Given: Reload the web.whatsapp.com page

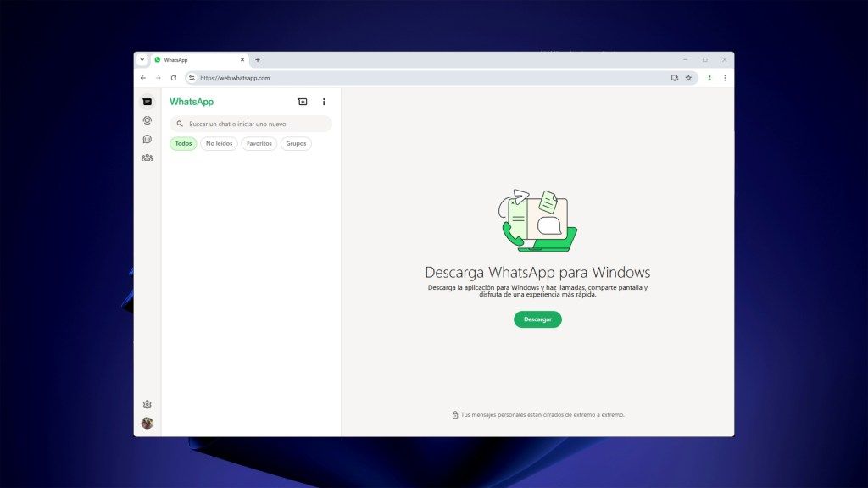Looking at the screenshot, I should click(174, 78).
